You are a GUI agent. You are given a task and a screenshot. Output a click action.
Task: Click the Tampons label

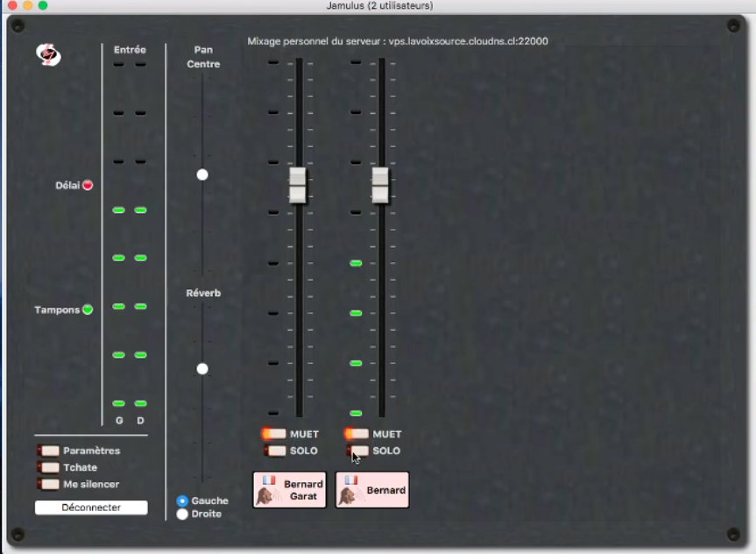tap(57, 309)
